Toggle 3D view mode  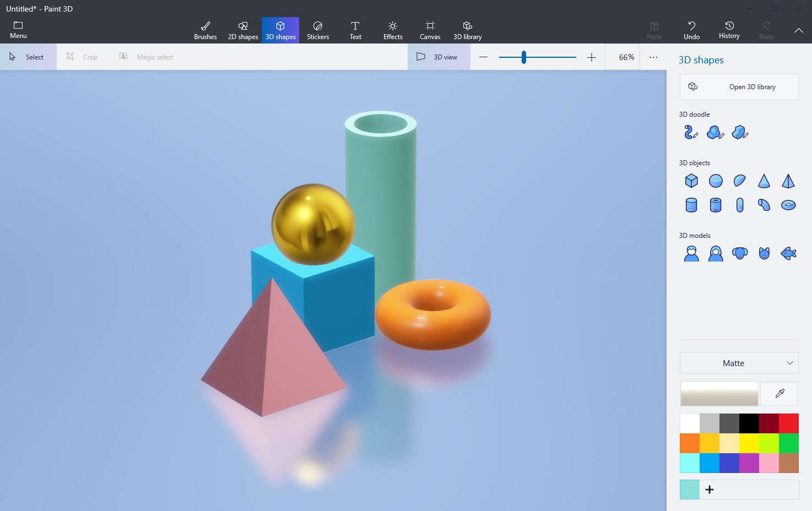tap(439, 57)
